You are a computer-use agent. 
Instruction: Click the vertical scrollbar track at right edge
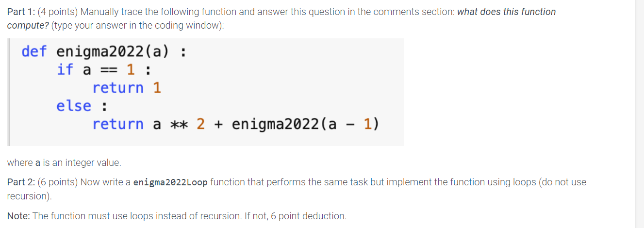pyautogui.click(x=640, y=114)
